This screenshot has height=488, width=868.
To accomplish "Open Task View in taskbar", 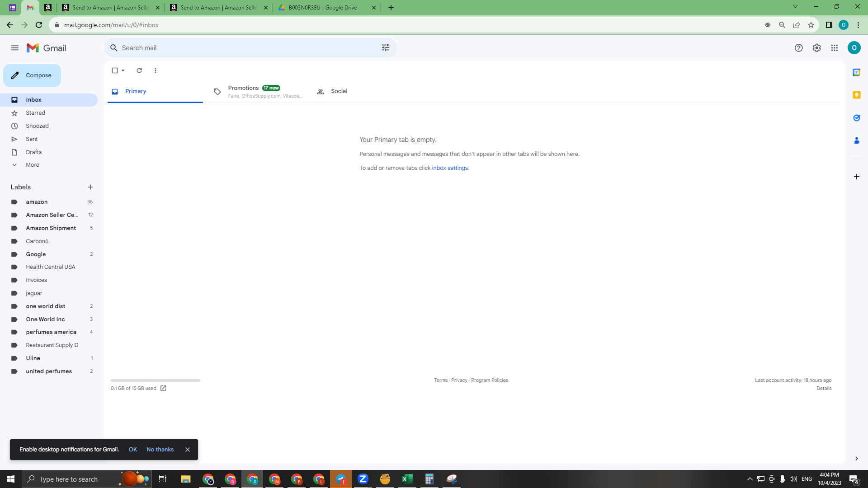I will click(163, 479).
